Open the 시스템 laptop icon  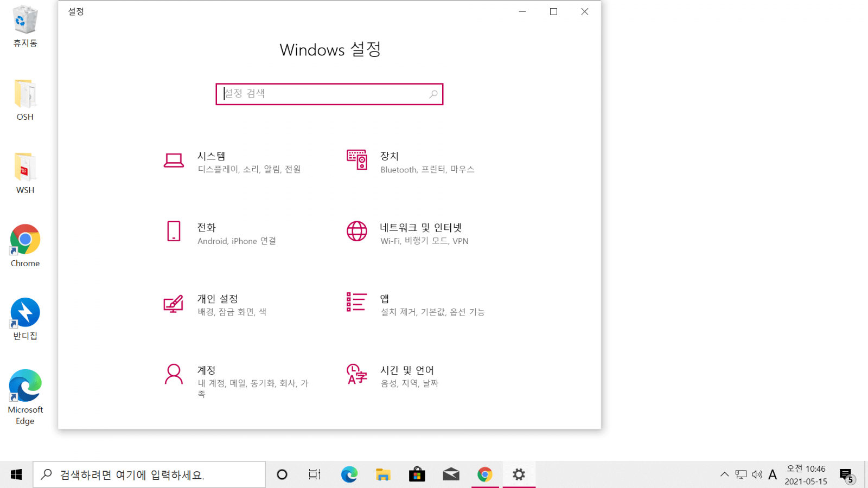(174, 160)
